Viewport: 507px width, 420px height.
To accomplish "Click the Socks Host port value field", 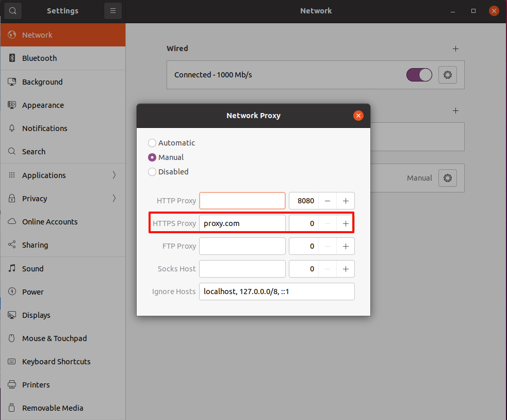I will pyautogui.click(x=304, y=269).
